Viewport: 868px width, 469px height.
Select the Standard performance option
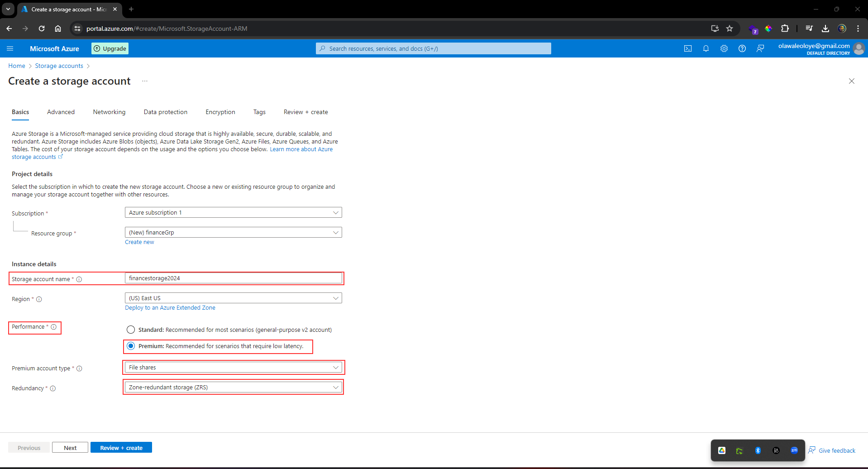tap(131, 330)
